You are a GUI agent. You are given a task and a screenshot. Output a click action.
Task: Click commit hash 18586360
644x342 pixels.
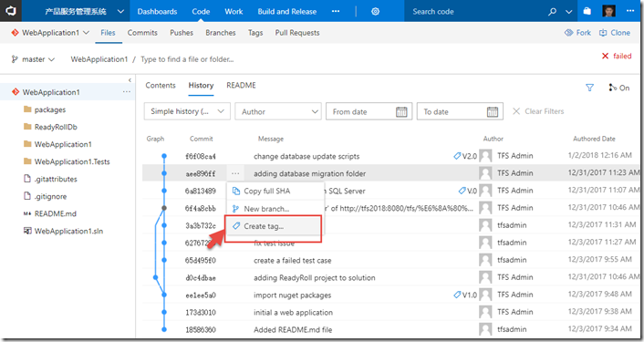201,329
